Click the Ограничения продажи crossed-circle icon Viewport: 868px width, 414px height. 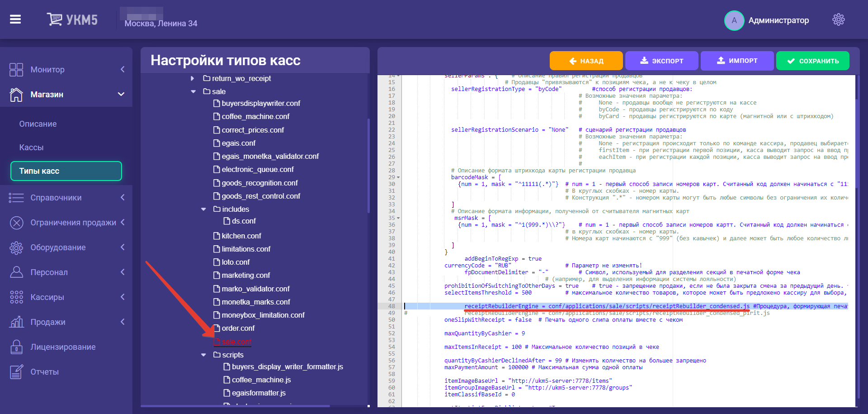[16, 223]
